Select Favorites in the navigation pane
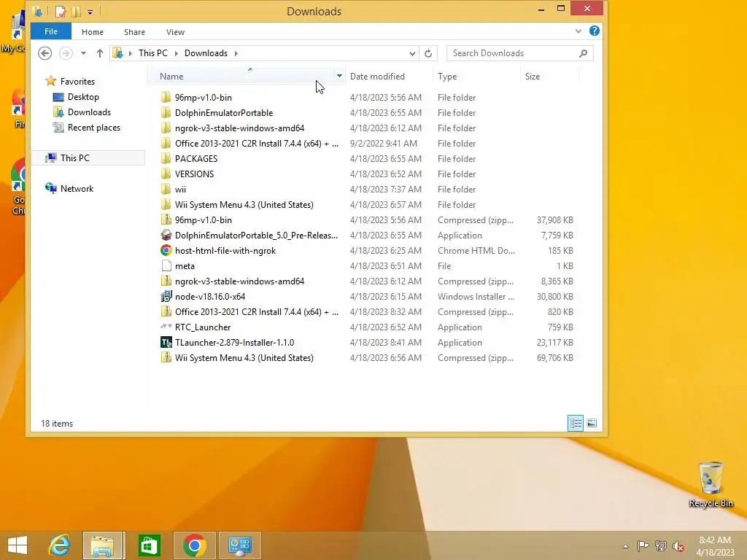Image resolution: width=747 pixels, height=560 pixels. (77, 82)
